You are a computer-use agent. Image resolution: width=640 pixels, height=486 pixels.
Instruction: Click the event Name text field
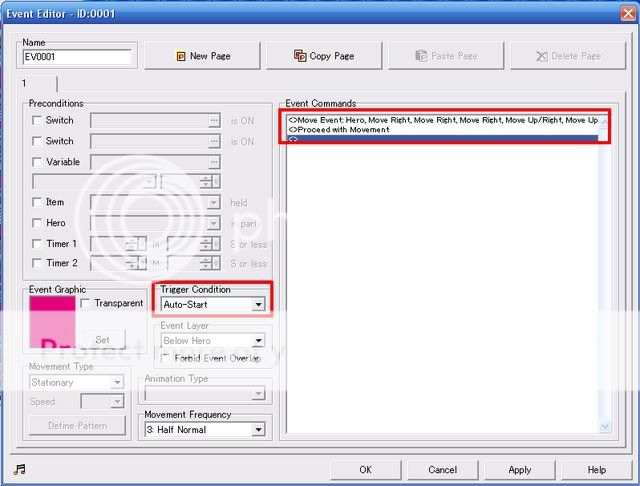click(x=77, y=58)
